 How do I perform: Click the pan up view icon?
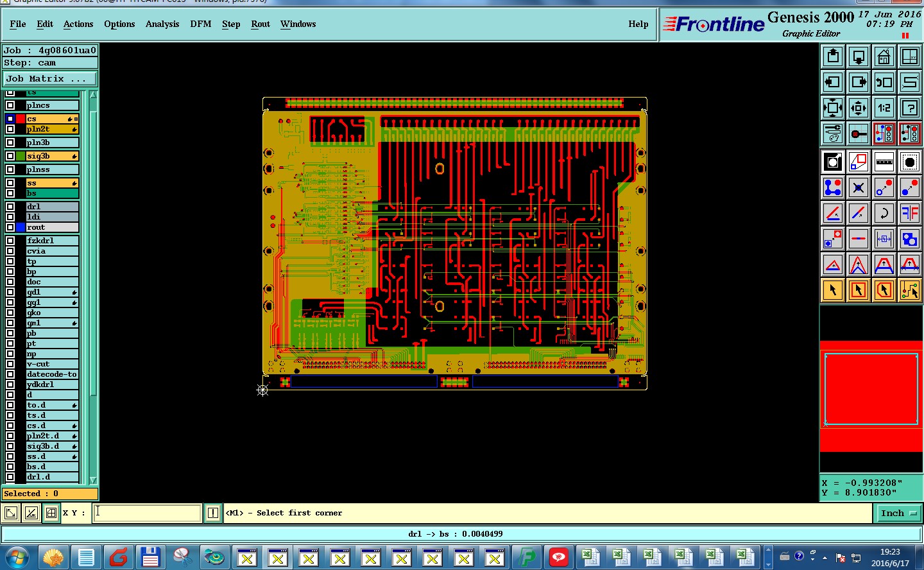[833, 56]
